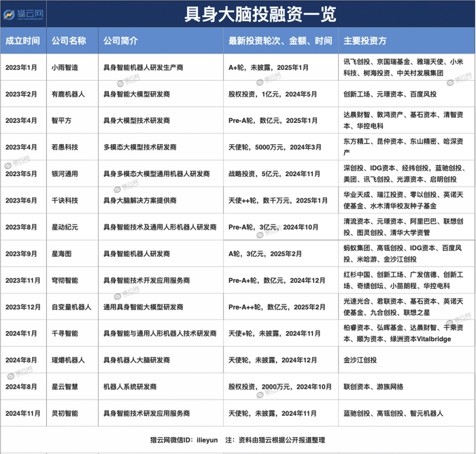
Task: Click the 猎云网 logo in the header
Action: (23, 14)
